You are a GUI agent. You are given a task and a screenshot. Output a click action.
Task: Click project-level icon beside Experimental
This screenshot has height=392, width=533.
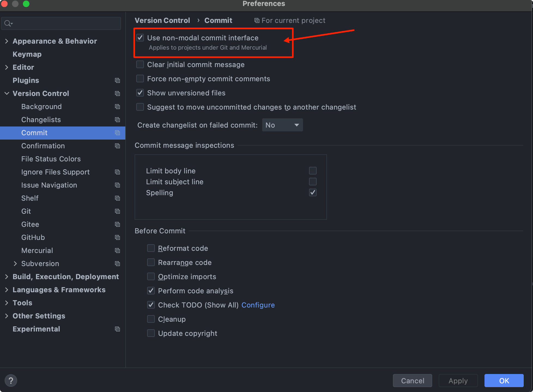117,329
